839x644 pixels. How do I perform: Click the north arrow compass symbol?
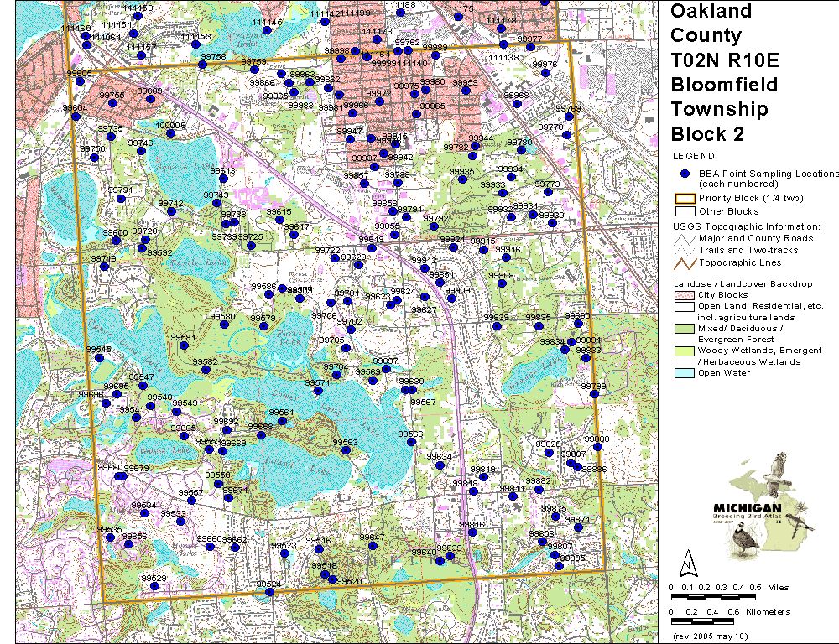687,561
